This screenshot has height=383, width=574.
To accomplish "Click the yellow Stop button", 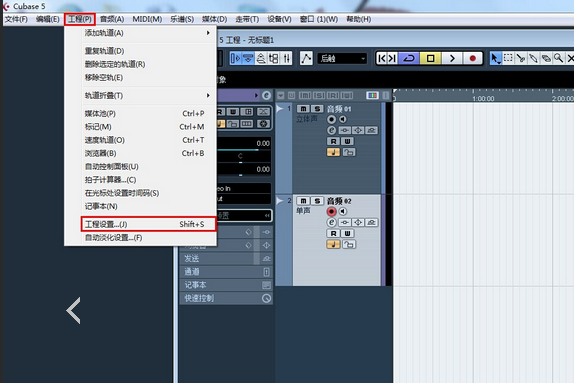I will click(x=430, y=58).
